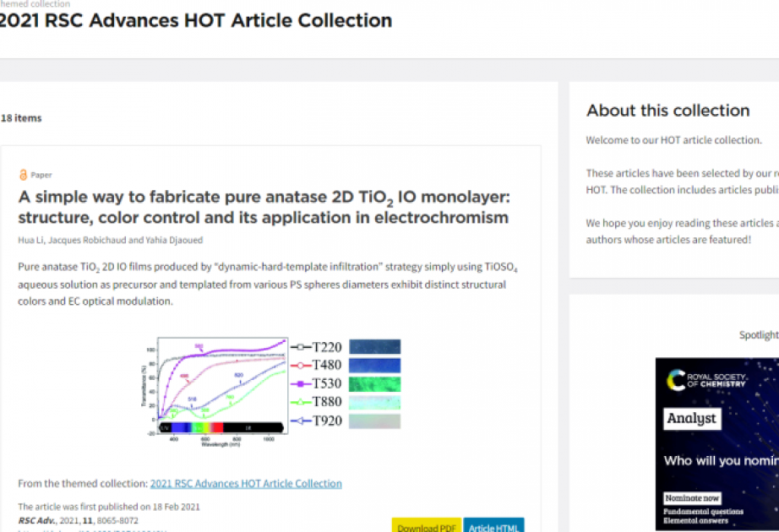Open the Article HTML version
Viewport: 779px width, 532px height.
(493, 526)
